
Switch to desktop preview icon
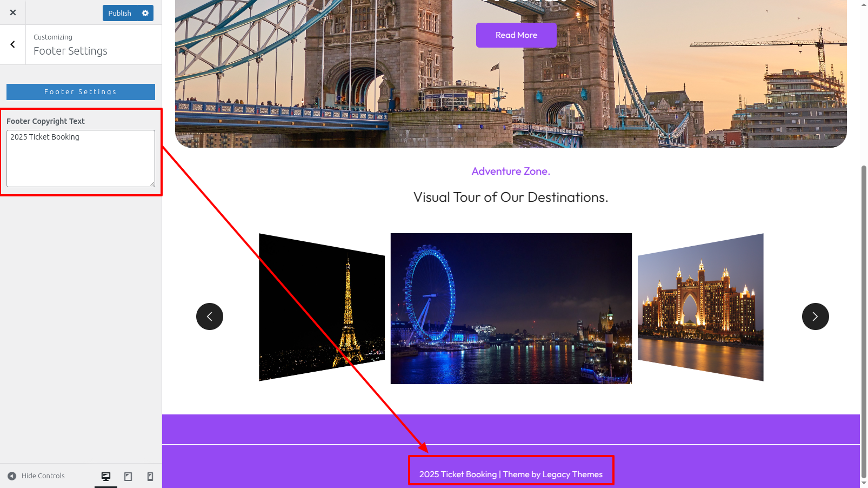coord(106,476)
